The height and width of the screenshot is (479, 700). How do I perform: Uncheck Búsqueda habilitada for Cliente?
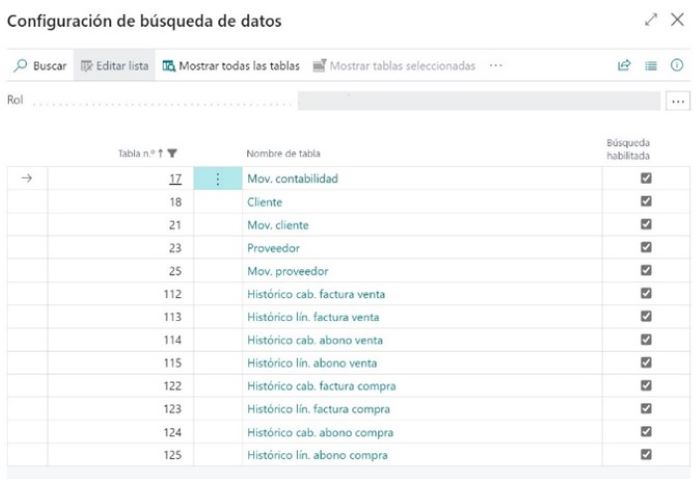click(646, 201)
